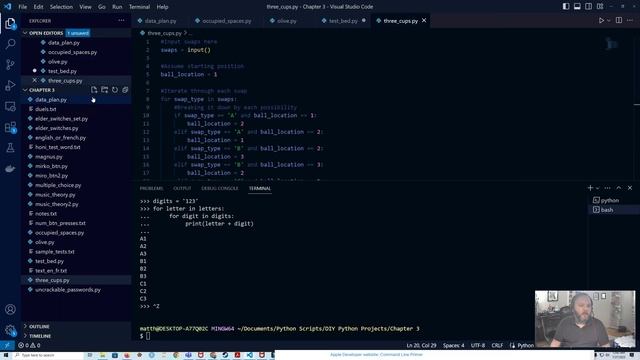Run the Python file
The width and height of the screenshot is (640, 360).
[601, 20]
